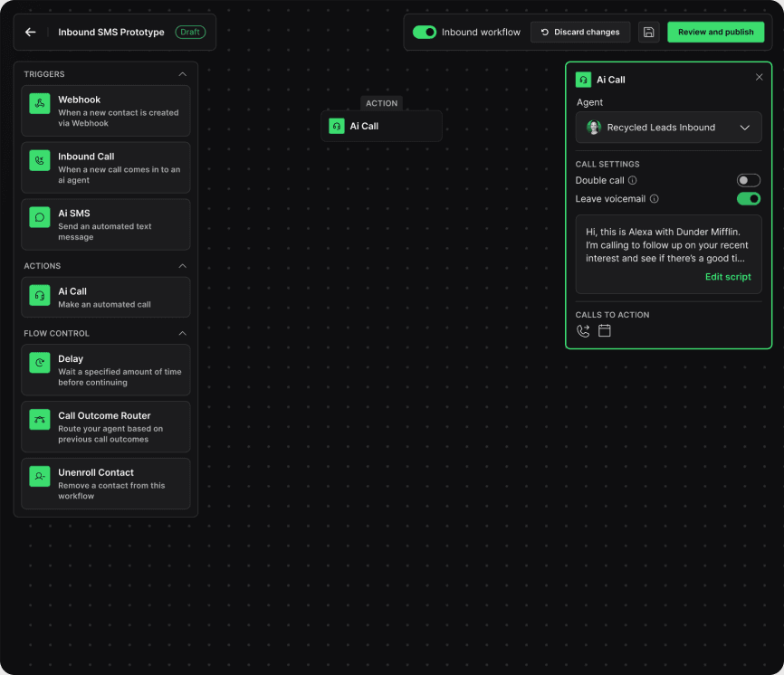784x675 pixels.
Task: Close the Ai Call settings panel
Action: click(x=759, y=77)
